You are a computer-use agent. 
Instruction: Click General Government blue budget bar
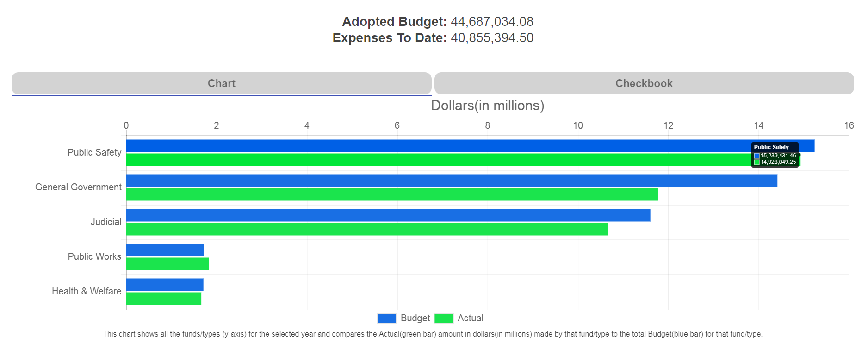click(x=452, y=181)
